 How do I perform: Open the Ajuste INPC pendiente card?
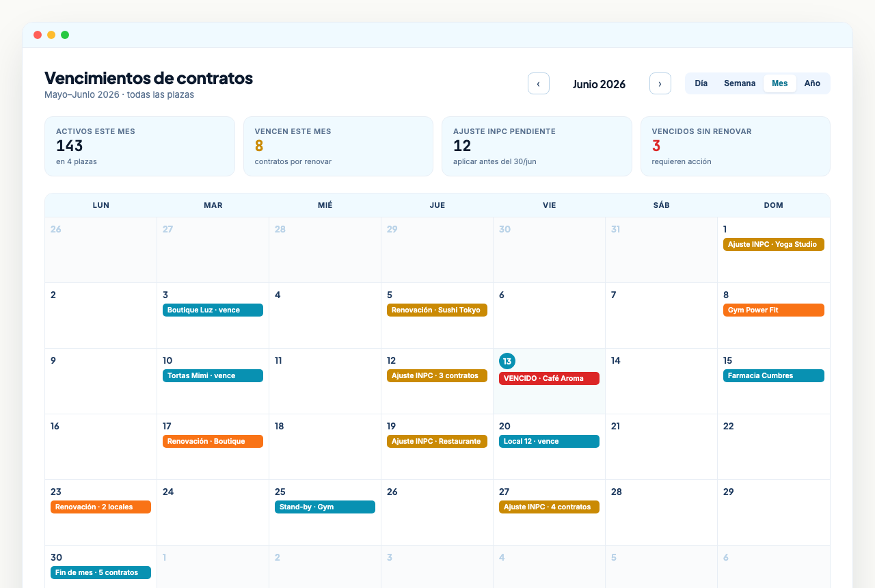[x=537, y=146]
